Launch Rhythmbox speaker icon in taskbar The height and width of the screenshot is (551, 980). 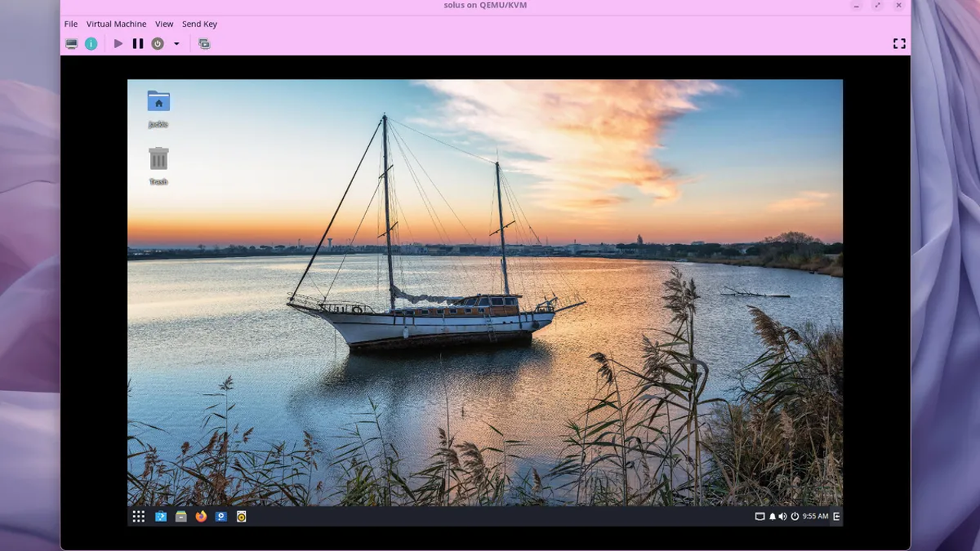(x=241, y=517)
